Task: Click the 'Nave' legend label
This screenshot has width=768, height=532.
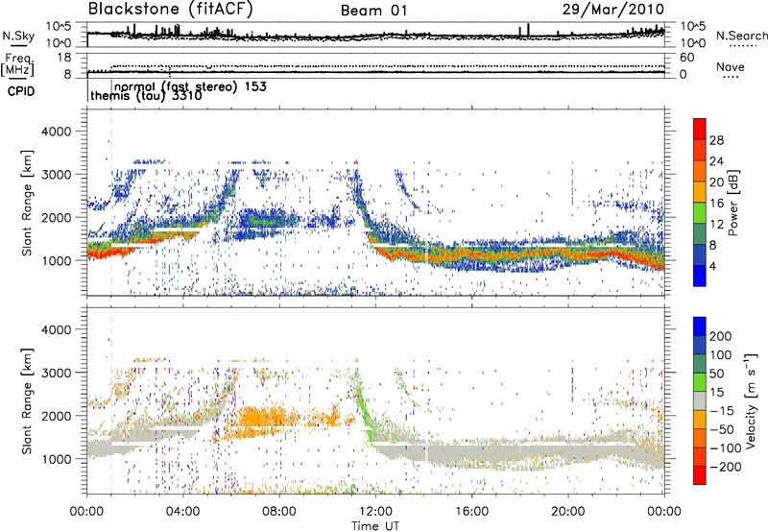Action: coord(731,66)
